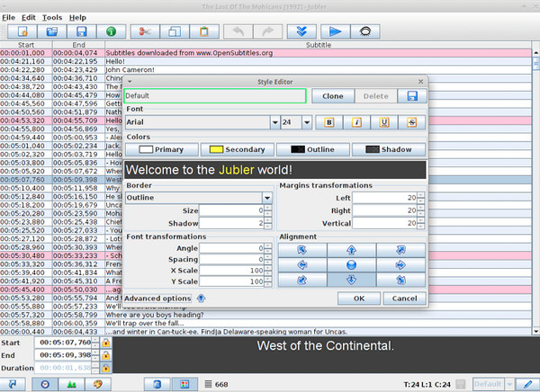Select bottom-center alignment arrow
This screenshot has height=392, width=540.
click(351, 280)
